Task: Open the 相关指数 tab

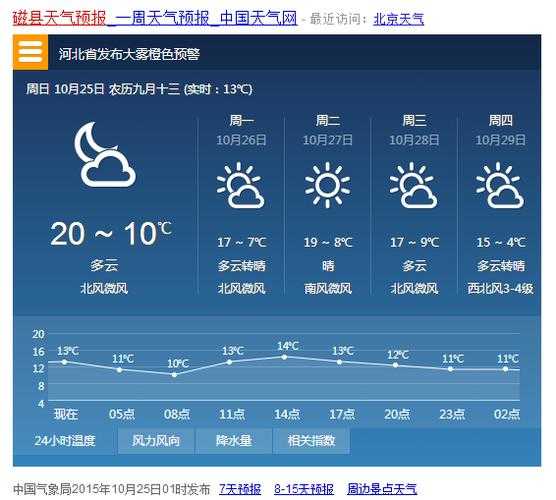Action: point(311,441)
